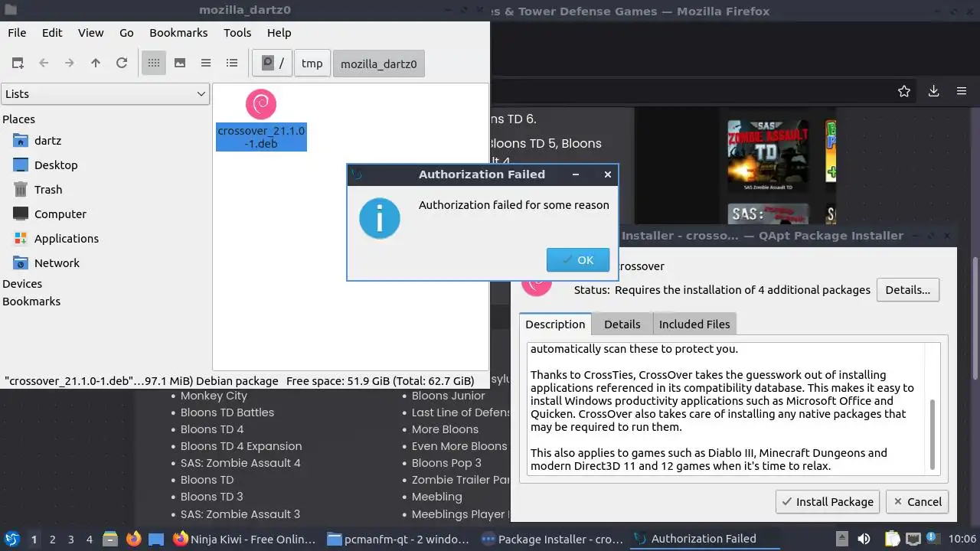Reload the current folder
The image size is (980, 551).
pyautogui.click(x=122, y=63)
